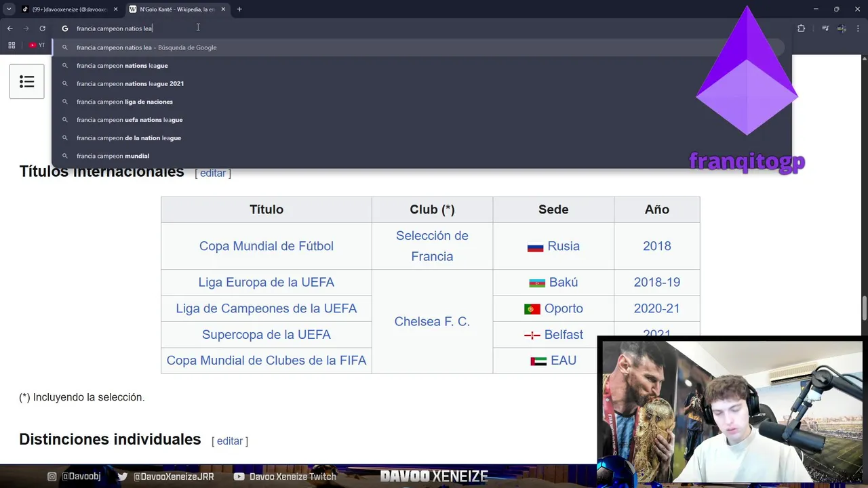Open Liga Europa de la UEFA link
The height and width of the screenshot is (488, 868).
tap(267, 282)
